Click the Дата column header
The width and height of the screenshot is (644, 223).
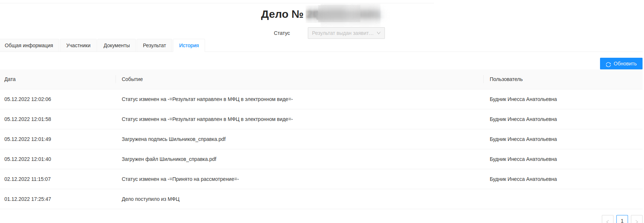(10, 79)
